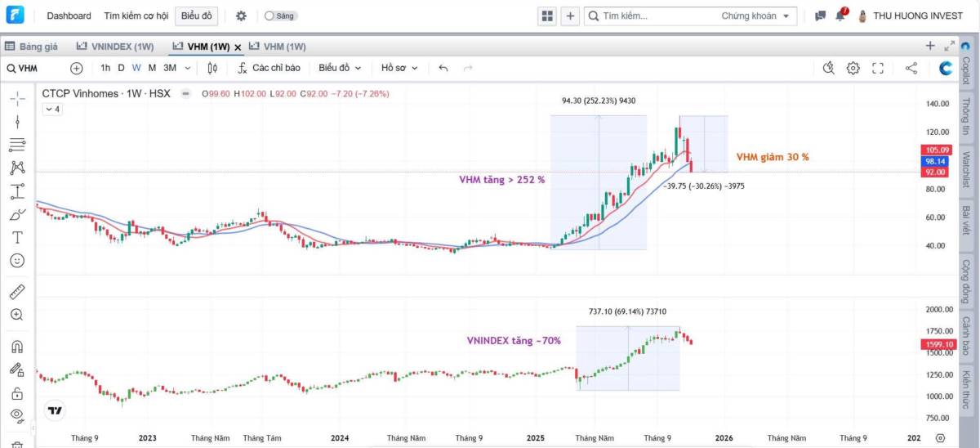Open the Bảng giá tab
The width and height of the screenshot is (980, 448).
coord(31,47)
